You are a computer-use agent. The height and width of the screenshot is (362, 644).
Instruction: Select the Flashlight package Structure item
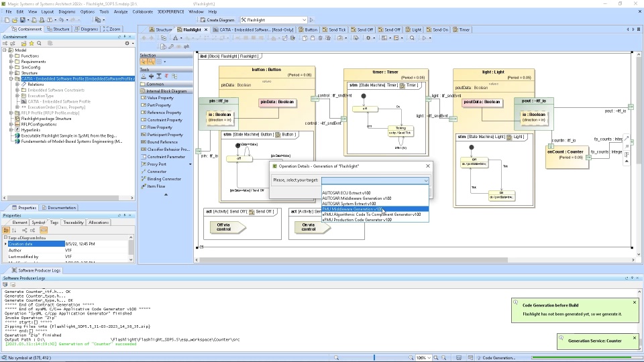[46, 119]
